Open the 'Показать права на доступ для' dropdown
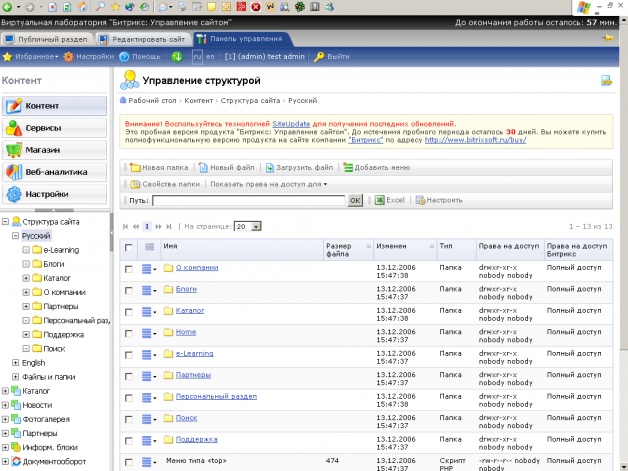 tap(269, 184)
